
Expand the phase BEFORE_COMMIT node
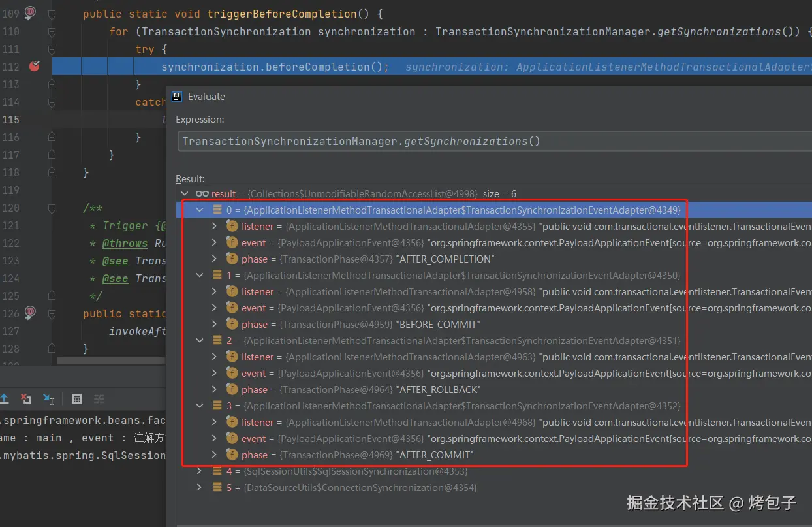[215, 324]
